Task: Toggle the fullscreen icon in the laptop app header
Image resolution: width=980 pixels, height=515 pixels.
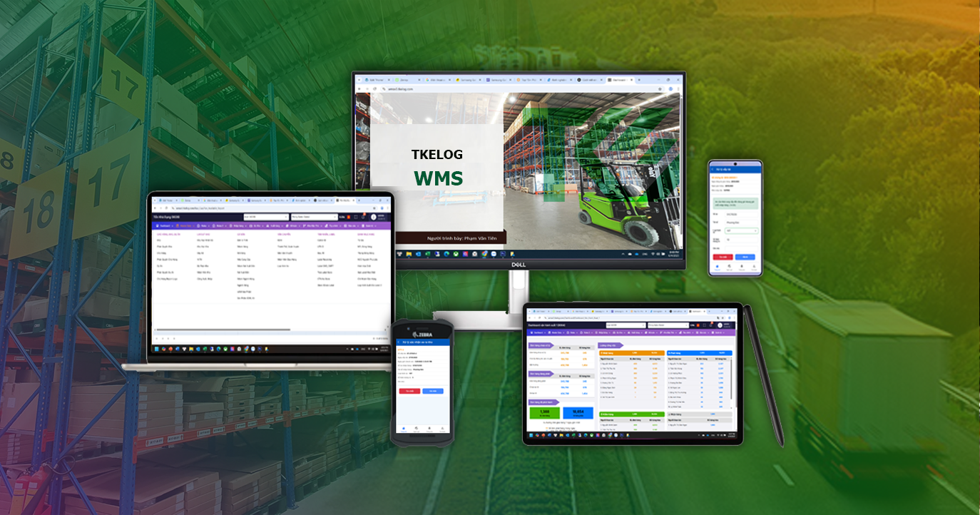Action: click(x=356, y=217)
